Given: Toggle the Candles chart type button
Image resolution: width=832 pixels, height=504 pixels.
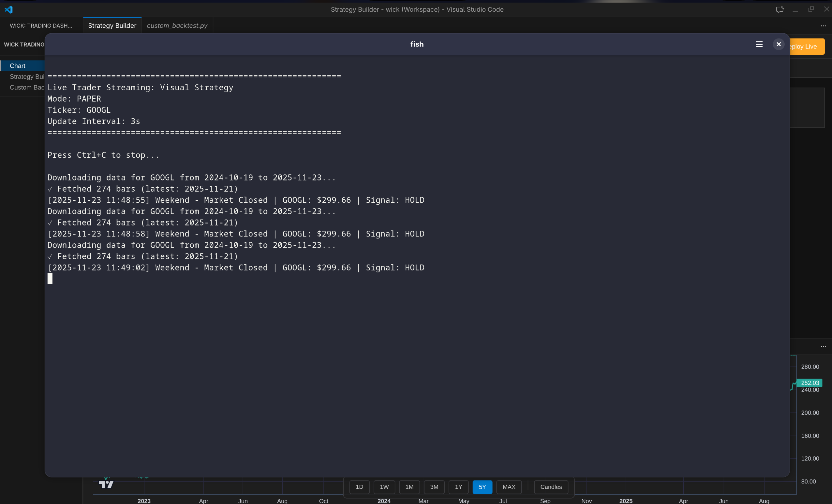Looking at the screenshot, I should tap(551, 487).
